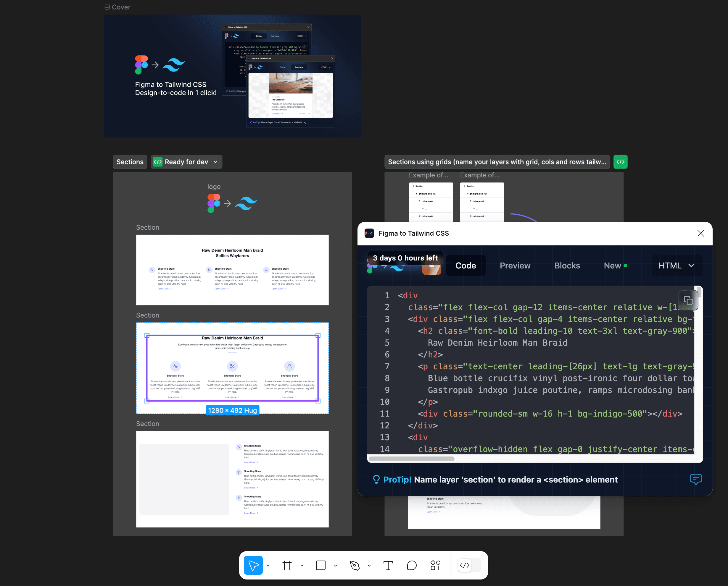
Task: Open the feedback chat icon
Action: (x=695, y=479)
